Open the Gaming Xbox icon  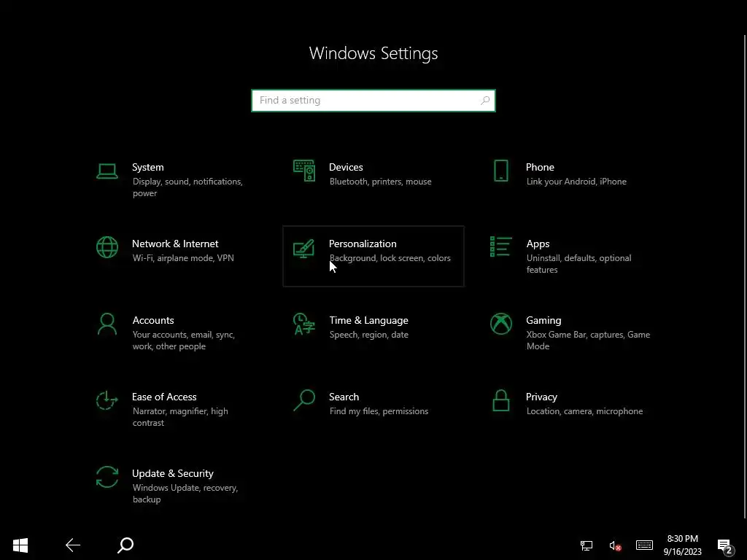(500, 324)
